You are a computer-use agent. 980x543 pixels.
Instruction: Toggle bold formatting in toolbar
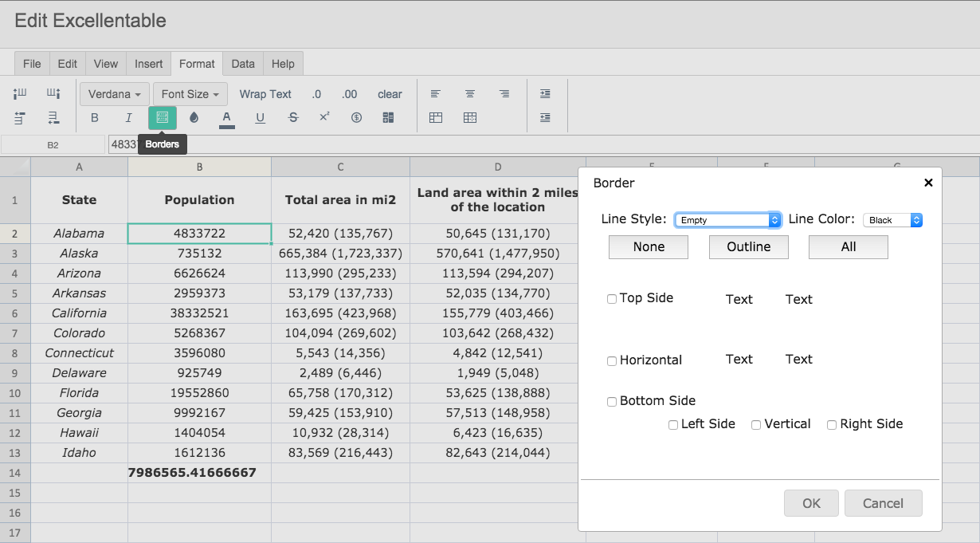click(x=95, y=118)
